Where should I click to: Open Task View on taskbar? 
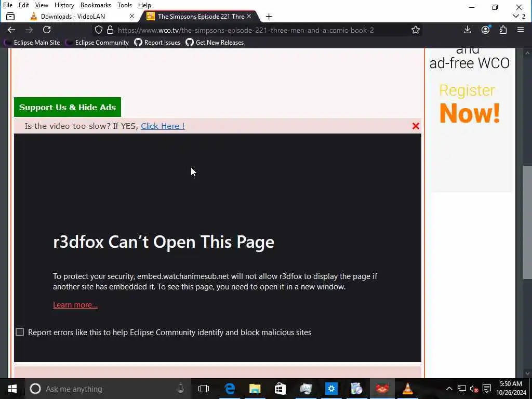(204, 389)
